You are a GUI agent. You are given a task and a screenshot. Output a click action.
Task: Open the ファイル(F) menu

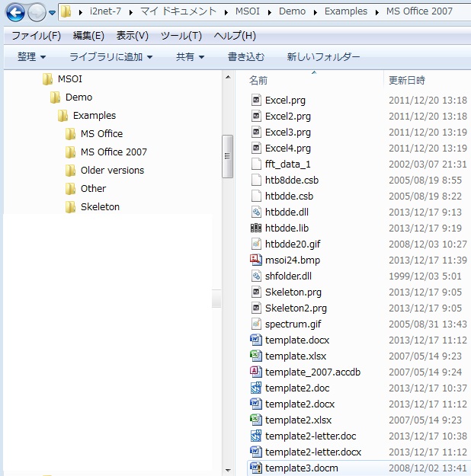36,36
